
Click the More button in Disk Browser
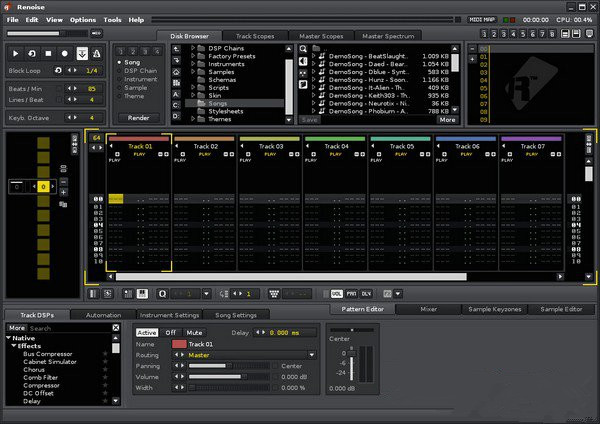point(447,119)
